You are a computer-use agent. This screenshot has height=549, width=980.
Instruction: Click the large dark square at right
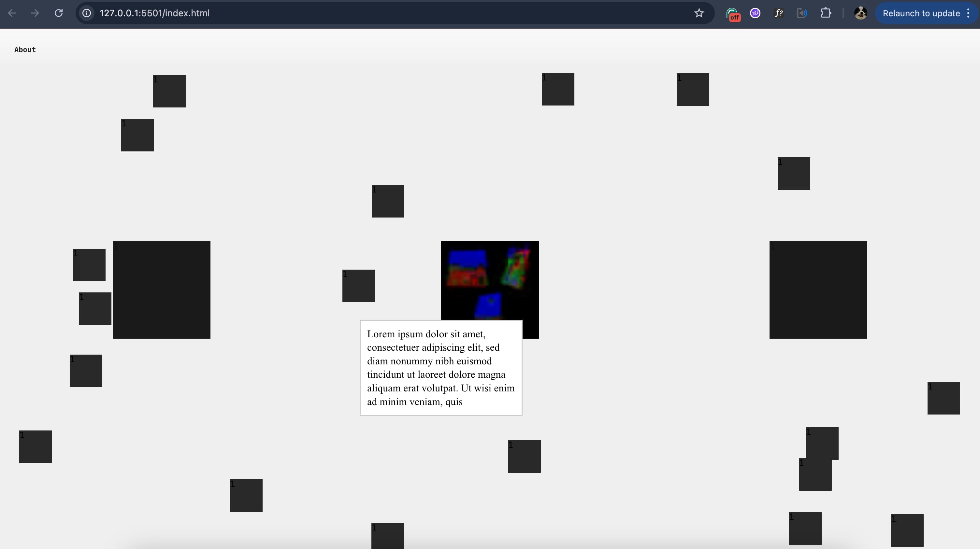pos(818,290)
